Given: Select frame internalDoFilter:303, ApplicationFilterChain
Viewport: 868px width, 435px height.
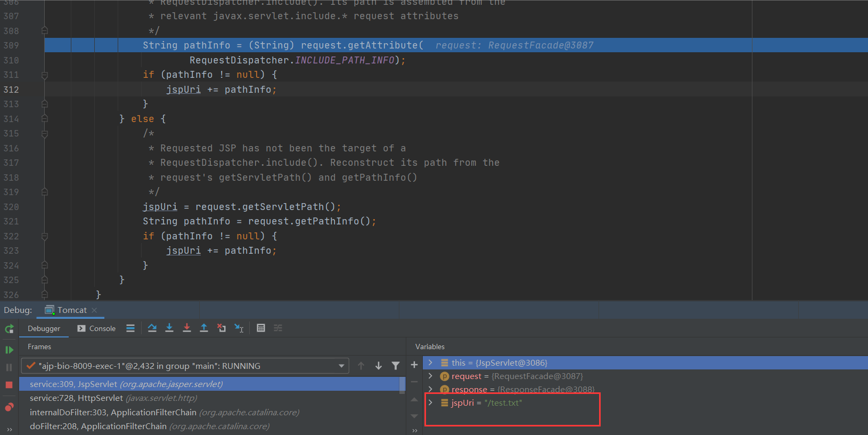Looking at the screenshot, I should click(209, 412).
